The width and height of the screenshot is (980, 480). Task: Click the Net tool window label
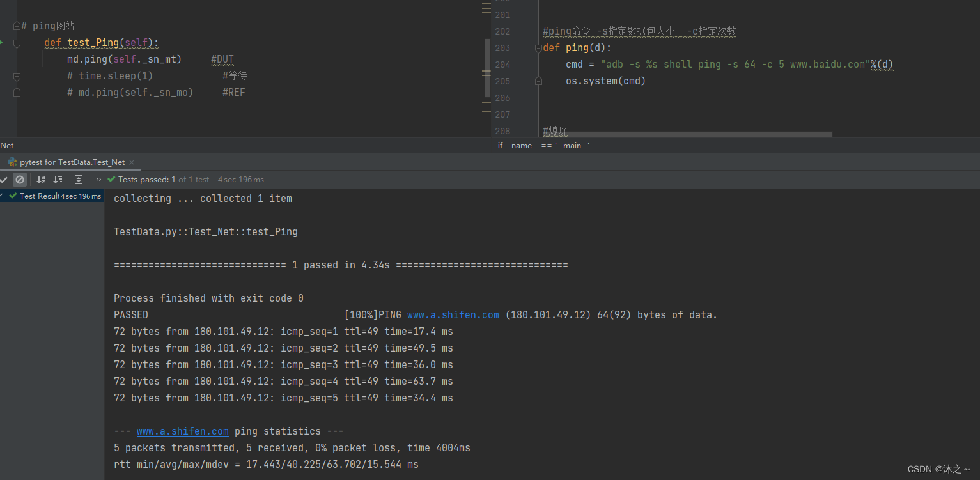pyautogui.click(x=7, y=145)
